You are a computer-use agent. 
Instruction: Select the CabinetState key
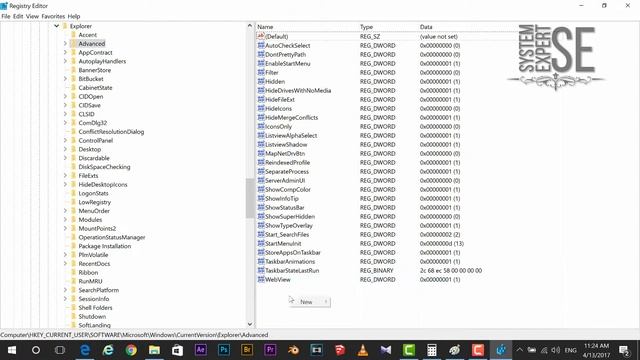[x=96, y=87]
